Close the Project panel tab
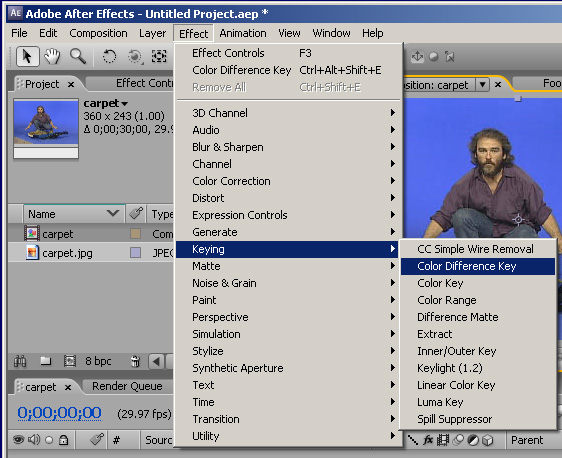Image resolution: width=562 pixels, height=458 pixels. (x=71, y=85)
